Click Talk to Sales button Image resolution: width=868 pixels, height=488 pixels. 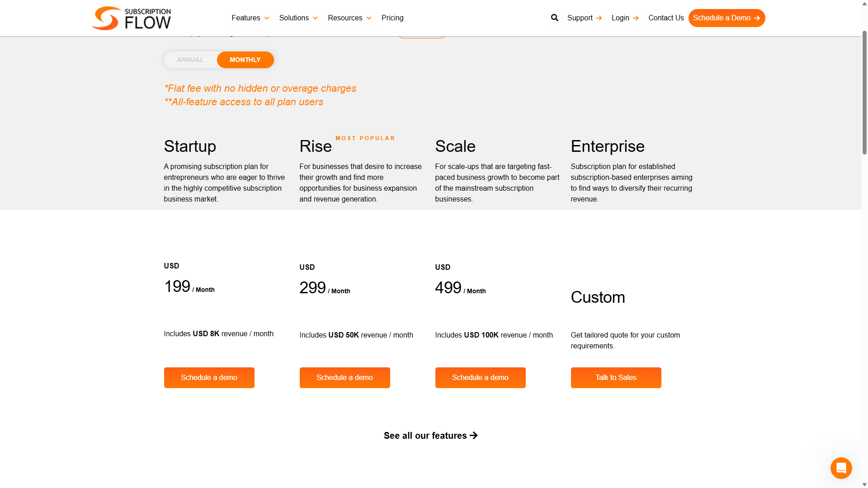(x=616, y=378)
